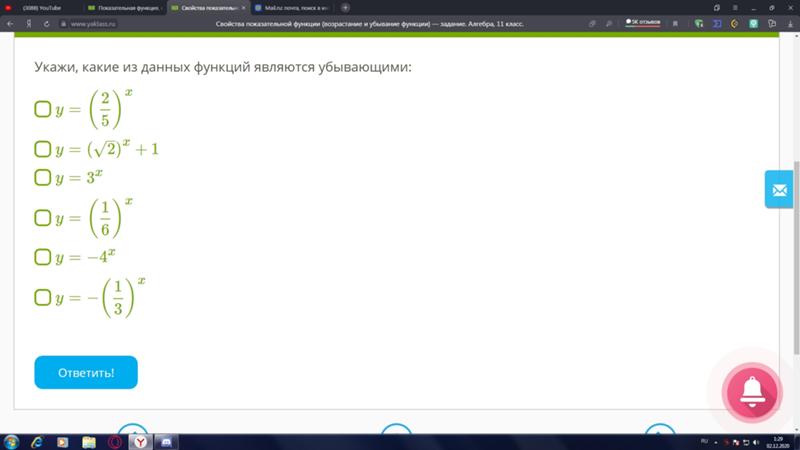Open the downloads arrow icon

pos(790,24)
